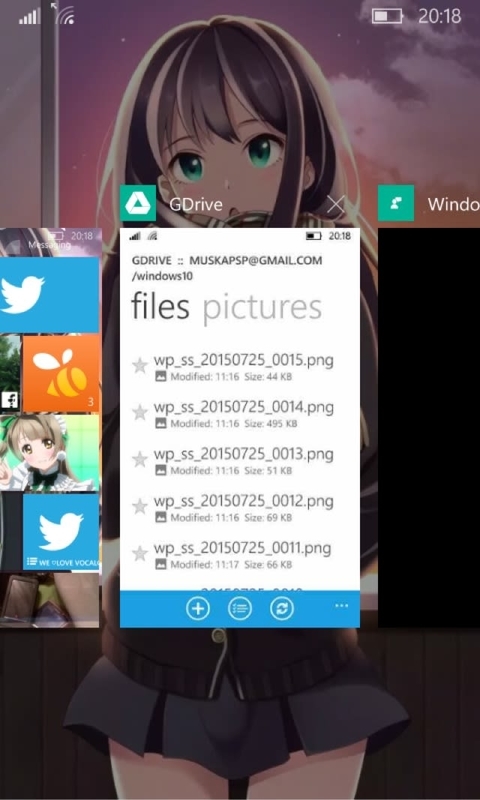
Task: Tap the GDRIVE :: MUSKAPSP@GMAIL.COM header
Action: [227, 261]
